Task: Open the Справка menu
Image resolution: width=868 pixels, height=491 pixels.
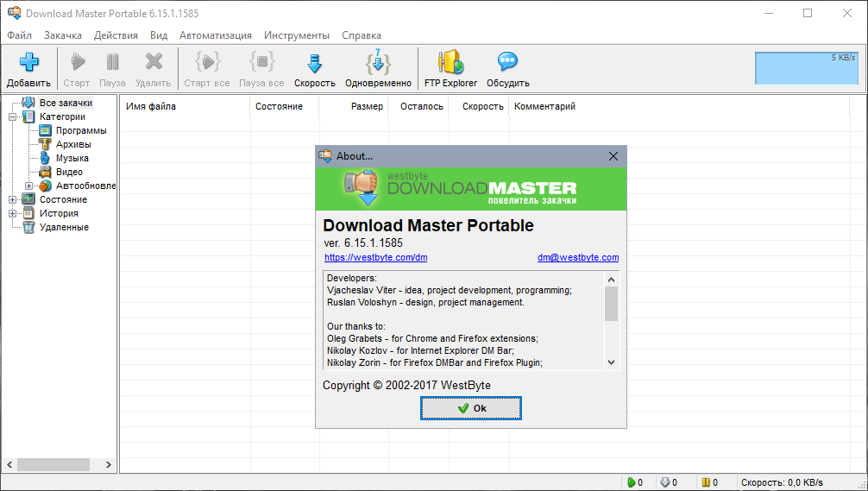Action: (362, 35)
